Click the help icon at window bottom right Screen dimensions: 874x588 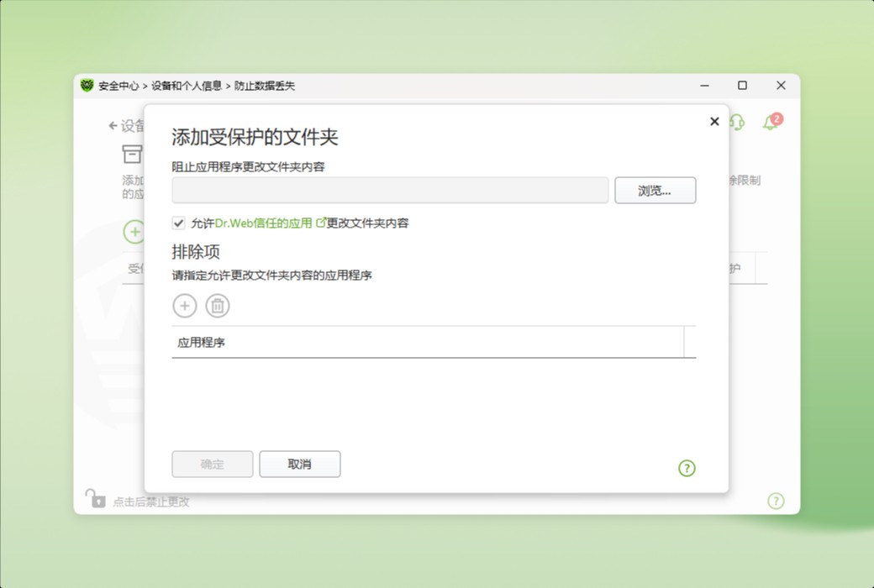coord(776,501)
